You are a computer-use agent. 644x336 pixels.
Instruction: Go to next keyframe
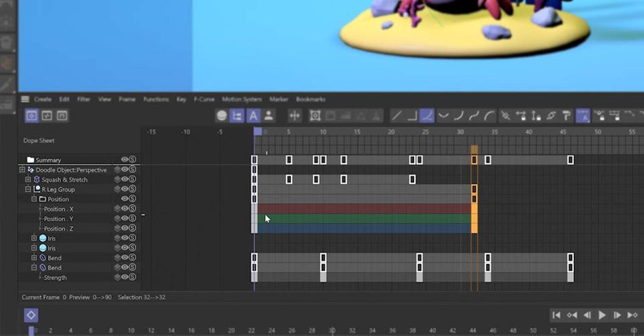[632, 316]
